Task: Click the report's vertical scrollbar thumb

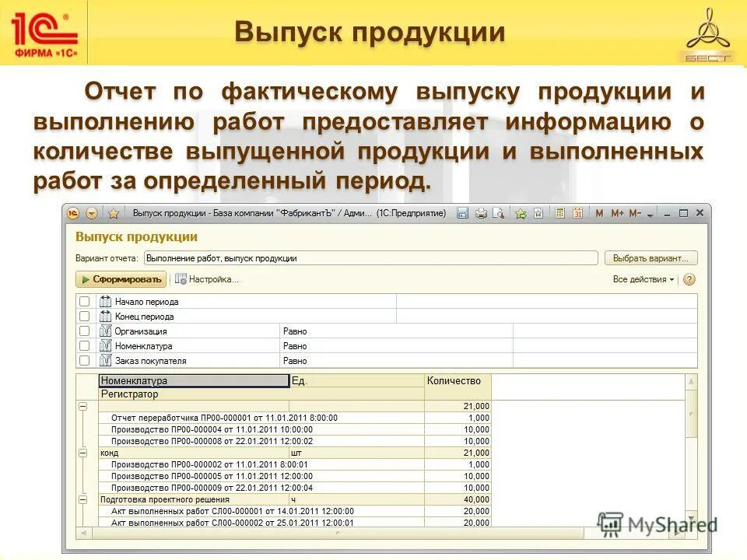Action: click(691, 413)
